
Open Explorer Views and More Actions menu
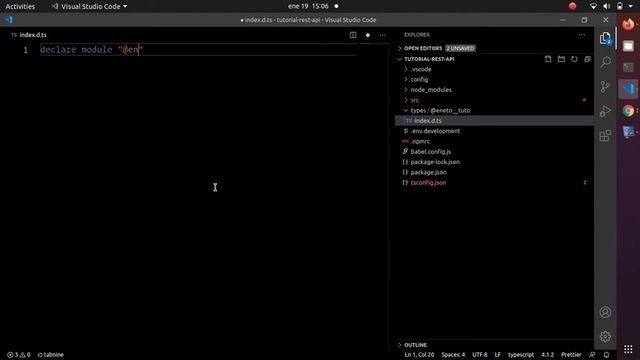click(582, 35)
